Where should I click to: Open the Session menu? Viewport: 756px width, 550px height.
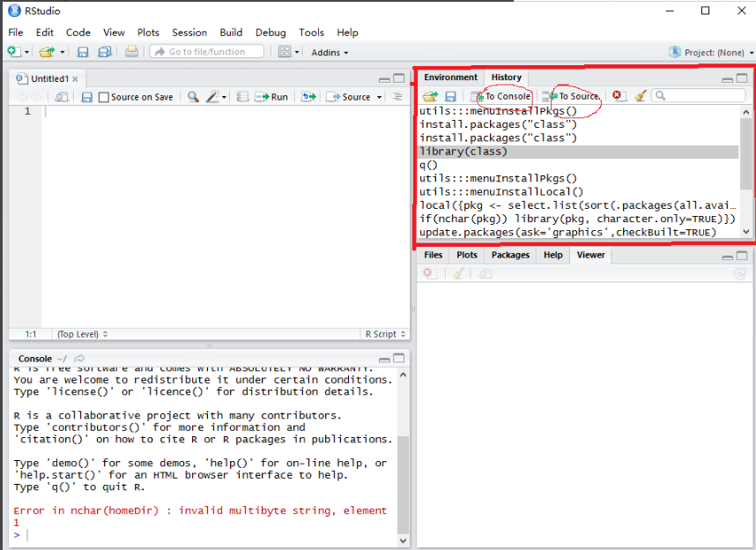click(x=189, y=32)
